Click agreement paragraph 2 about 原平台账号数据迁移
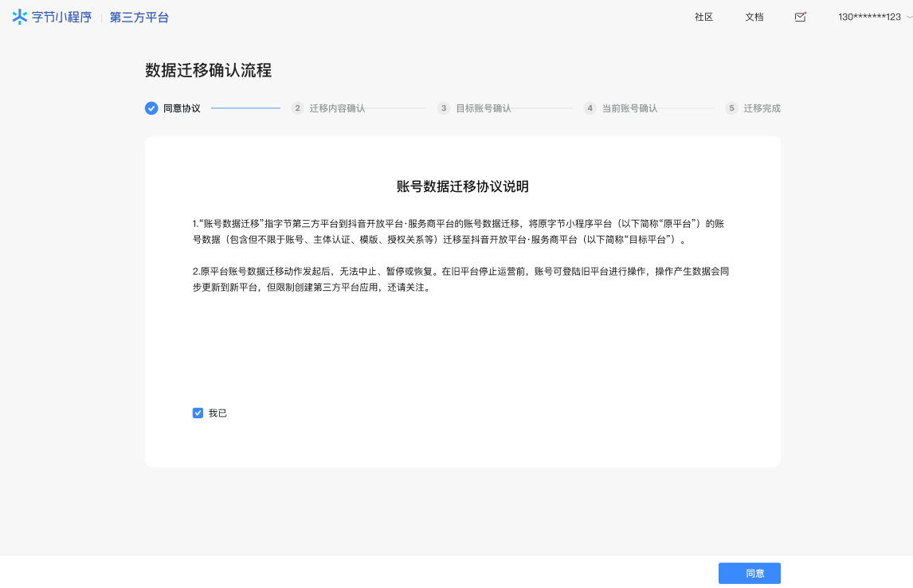The height and width of the screenshot is (588, 913). tap(461, 280)
